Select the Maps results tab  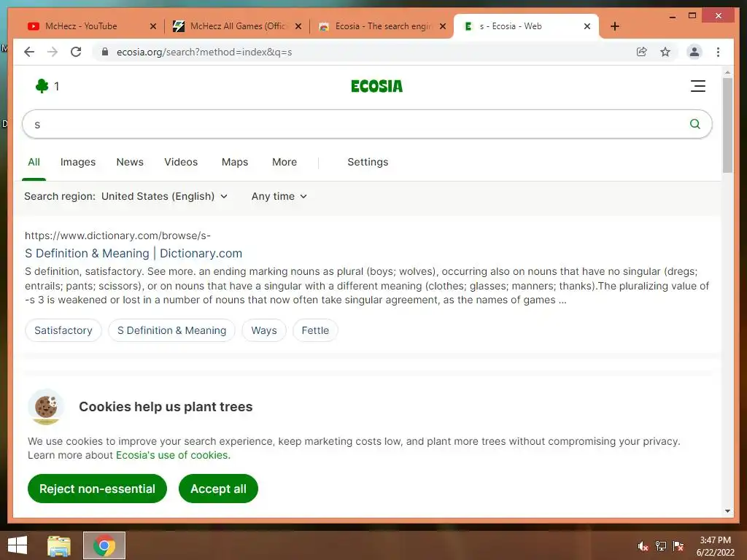point(235,162)
